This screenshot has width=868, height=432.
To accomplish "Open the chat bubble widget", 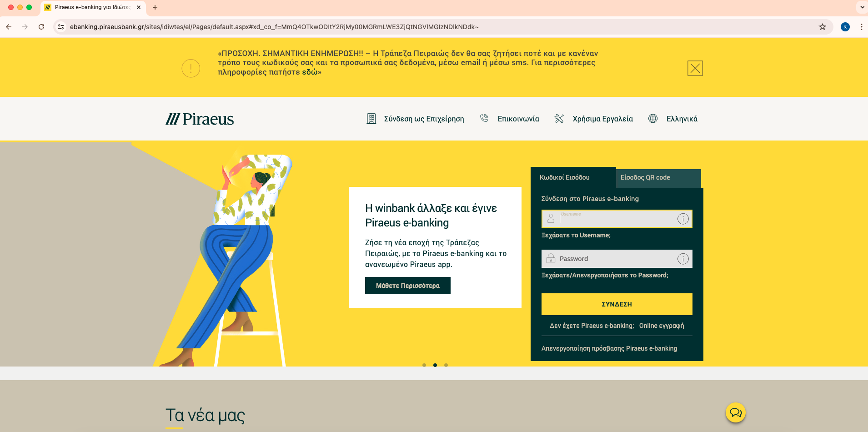I will click(736, 413).
